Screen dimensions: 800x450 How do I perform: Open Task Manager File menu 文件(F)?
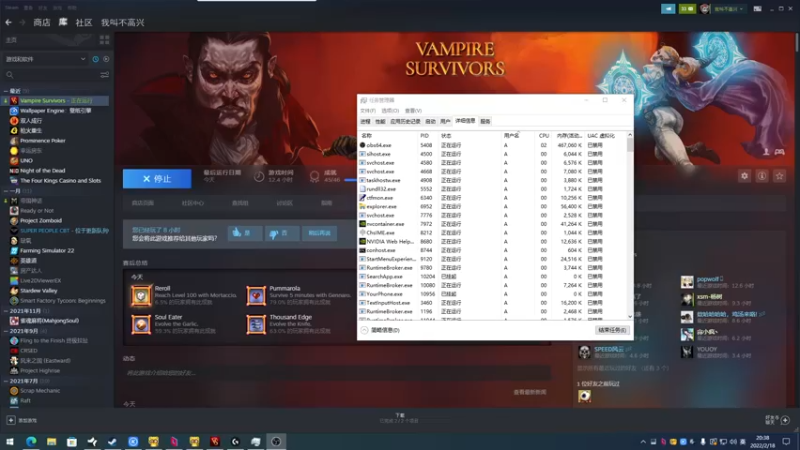[x=368, y=111]
